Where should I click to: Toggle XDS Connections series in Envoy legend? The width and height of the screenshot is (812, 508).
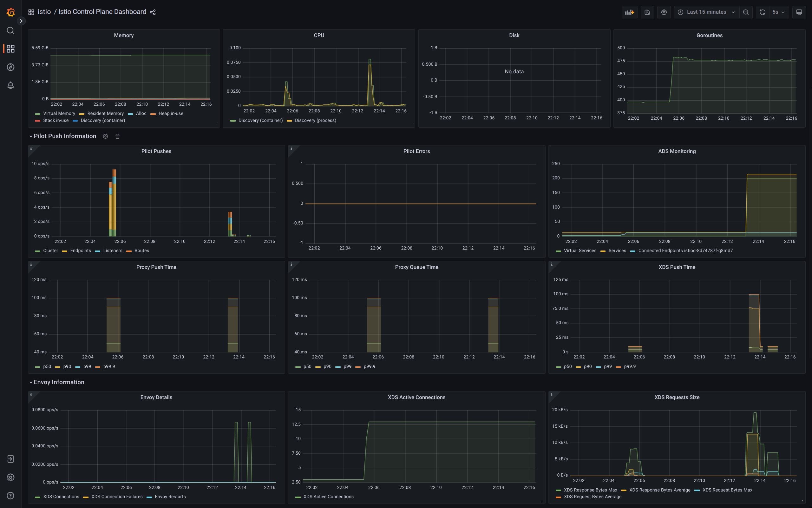61,497
